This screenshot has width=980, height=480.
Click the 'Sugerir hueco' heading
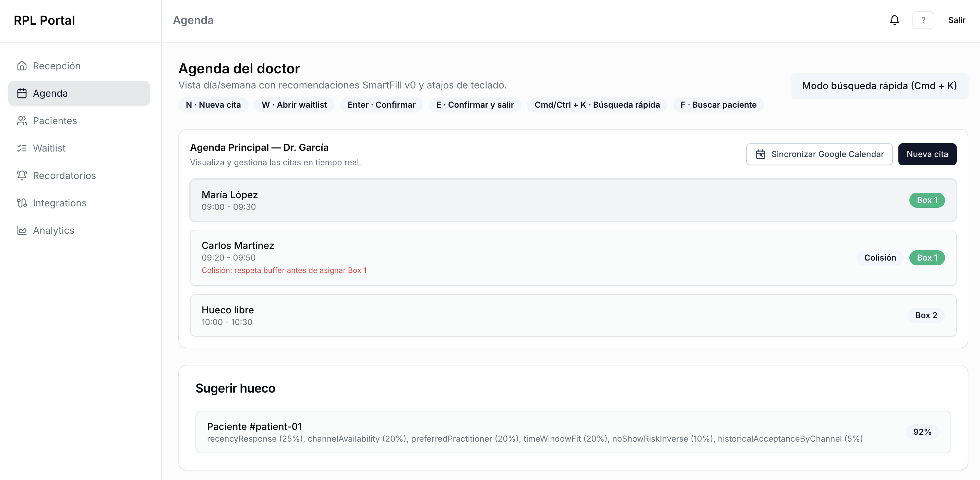coord(235,388)
